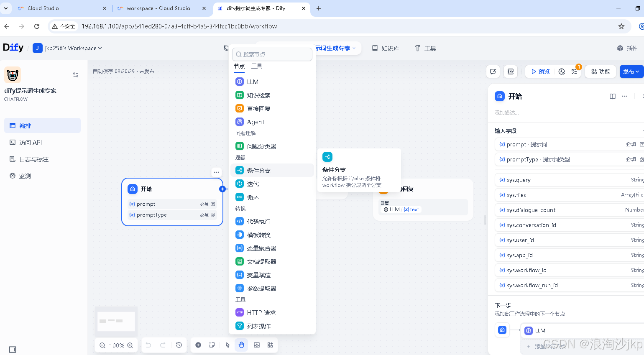Viewport: 644px width, 355px height.
Task: Select the 模板转换 node
Action: [272, 235]
